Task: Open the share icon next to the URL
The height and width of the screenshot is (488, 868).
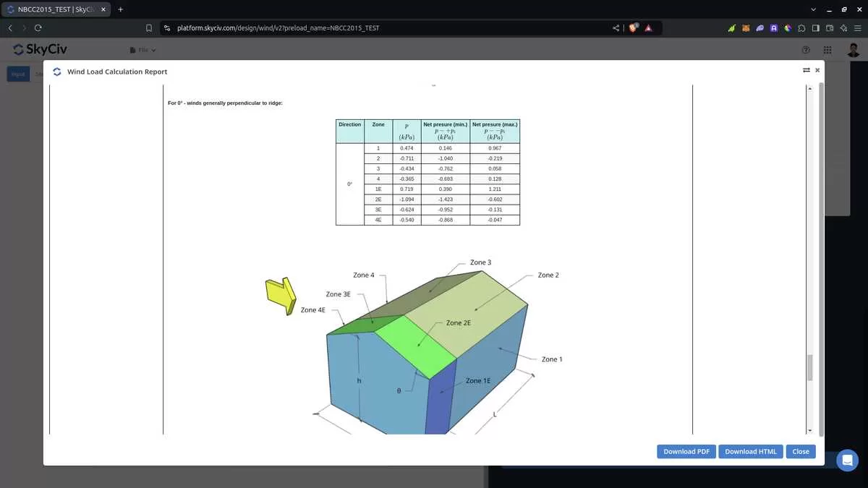Action: click(x=614, y=27)
